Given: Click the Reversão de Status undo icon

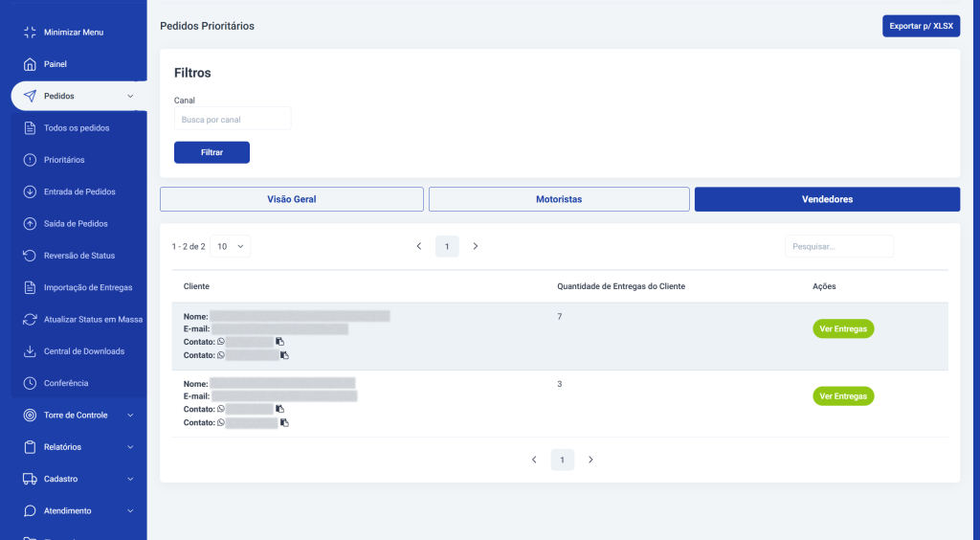Looking at the screenshot, I should [30, 256].
